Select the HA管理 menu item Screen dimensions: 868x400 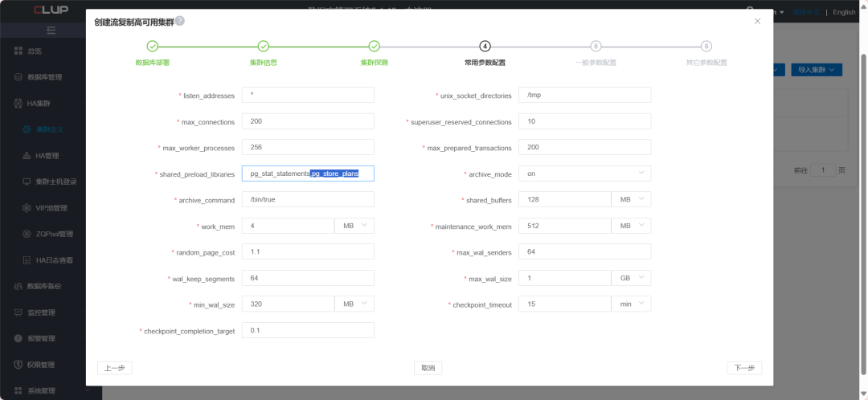[47, 156]
